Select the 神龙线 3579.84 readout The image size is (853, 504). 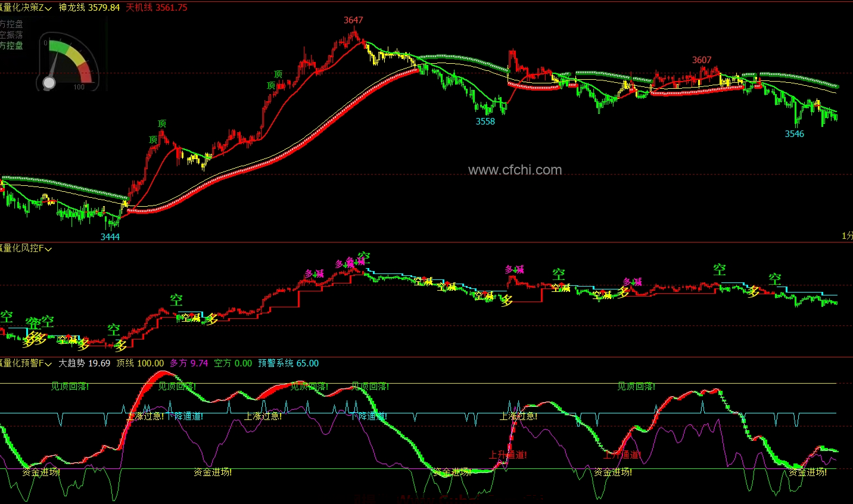89,8
